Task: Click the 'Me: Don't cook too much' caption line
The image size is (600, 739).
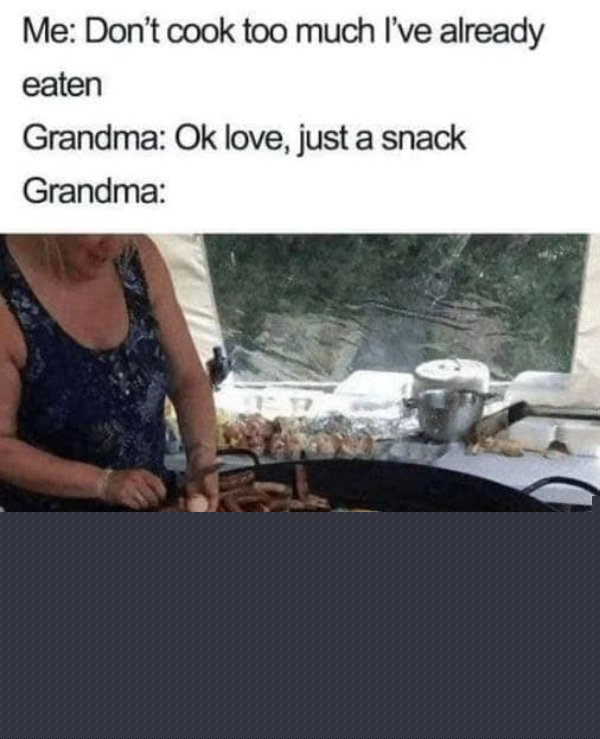Action: coord(283,33)
